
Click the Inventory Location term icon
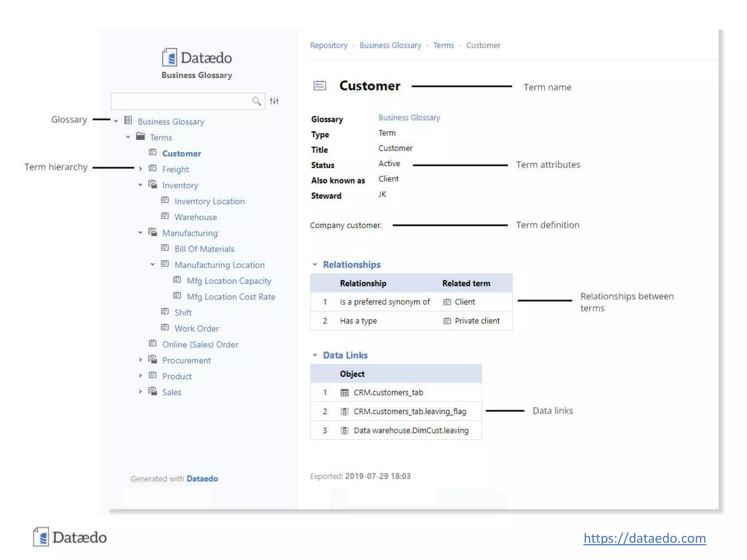pyautogui.click(x=165, y=200)
